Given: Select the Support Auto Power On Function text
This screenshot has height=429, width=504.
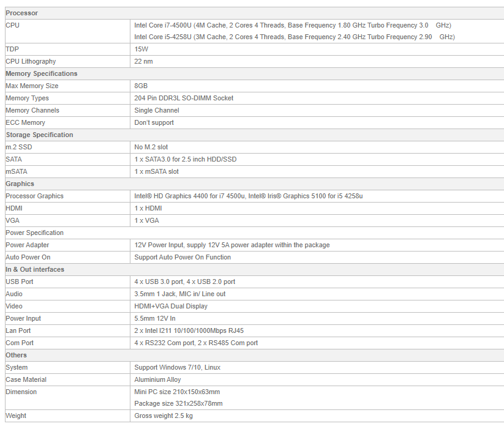Looking at the screenshot, I should pos(182,257).
